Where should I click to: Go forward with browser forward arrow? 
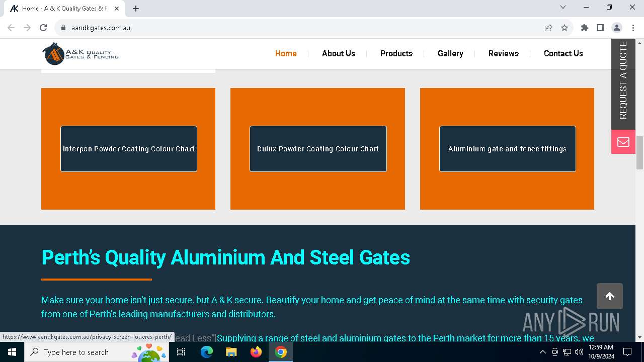coord(27,28)
